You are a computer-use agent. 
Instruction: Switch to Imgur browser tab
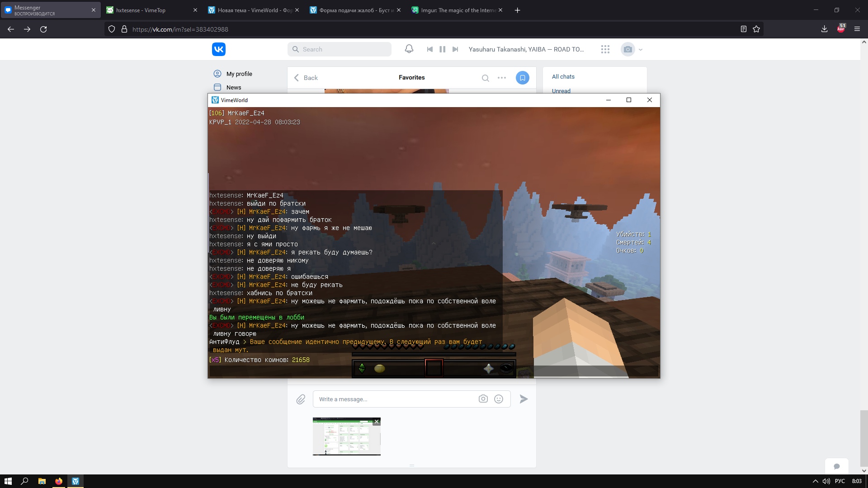point(458,10)
